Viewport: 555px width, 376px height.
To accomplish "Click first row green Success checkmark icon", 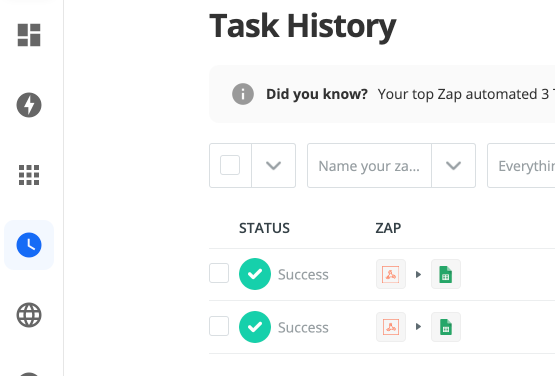I will pos(255,274).
